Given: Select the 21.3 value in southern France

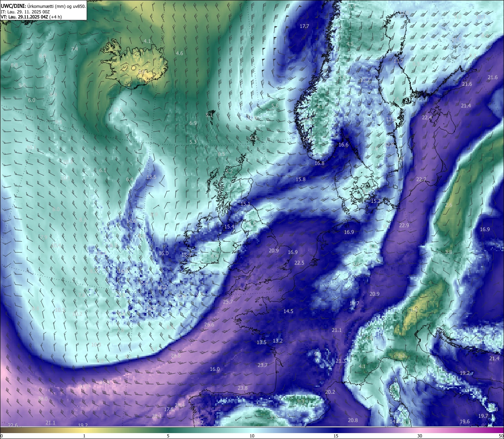Looking at the screenshot, I should point(341,361).
